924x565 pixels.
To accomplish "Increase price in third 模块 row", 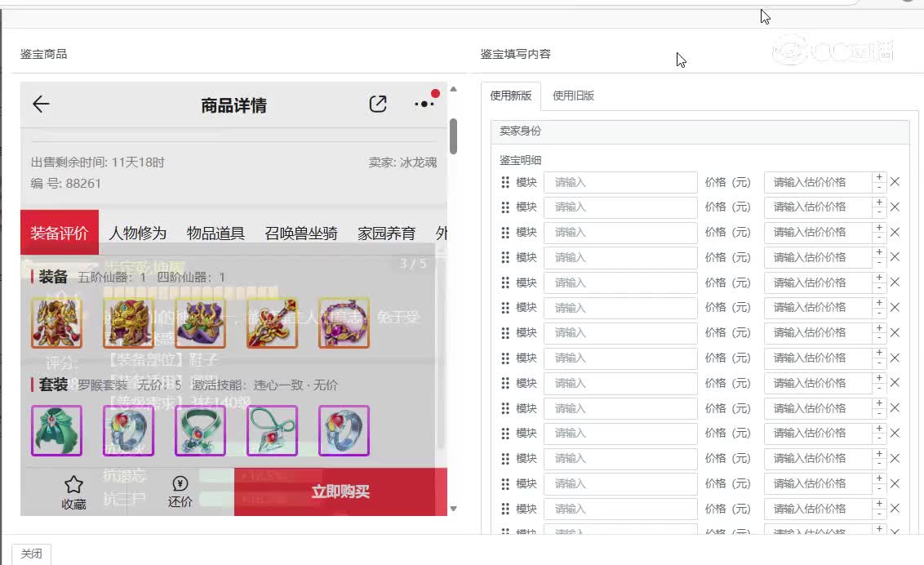I will pos(878,228).
